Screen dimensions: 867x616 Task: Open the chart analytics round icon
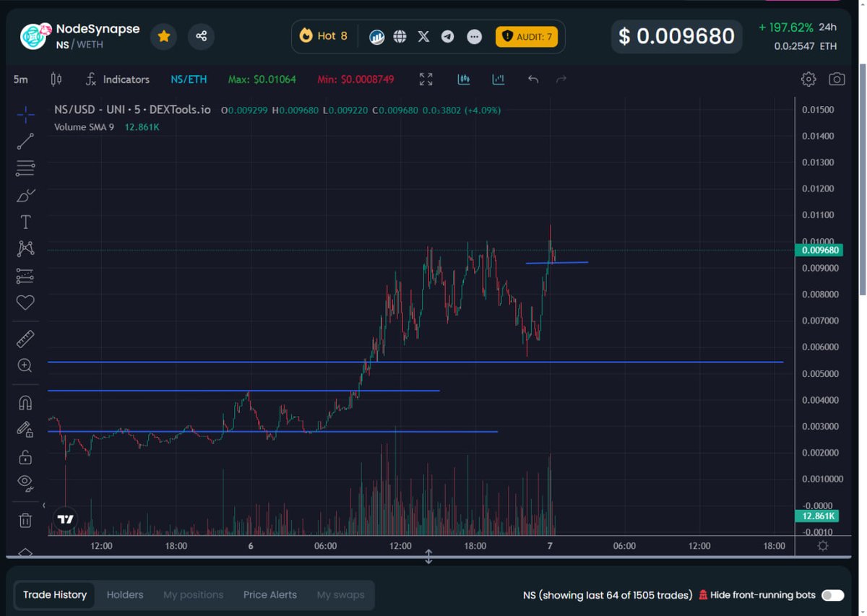tap(376, 37)
